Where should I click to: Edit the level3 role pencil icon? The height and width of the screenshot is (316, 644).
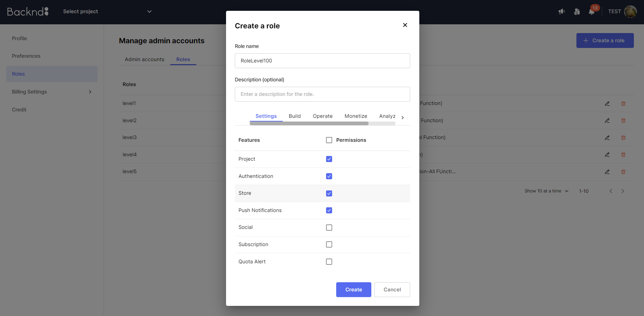coord(607,138)
